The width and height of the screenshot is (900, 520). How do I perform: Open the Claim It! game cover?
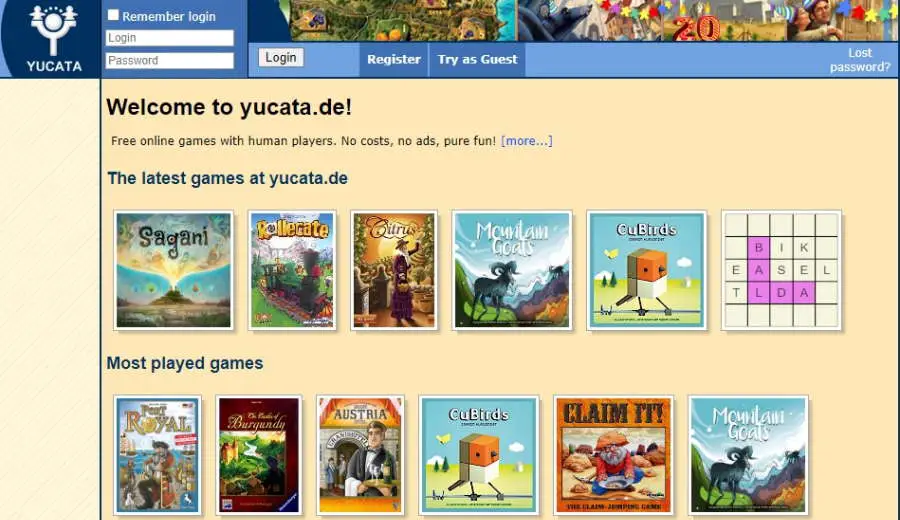[613, 455]
